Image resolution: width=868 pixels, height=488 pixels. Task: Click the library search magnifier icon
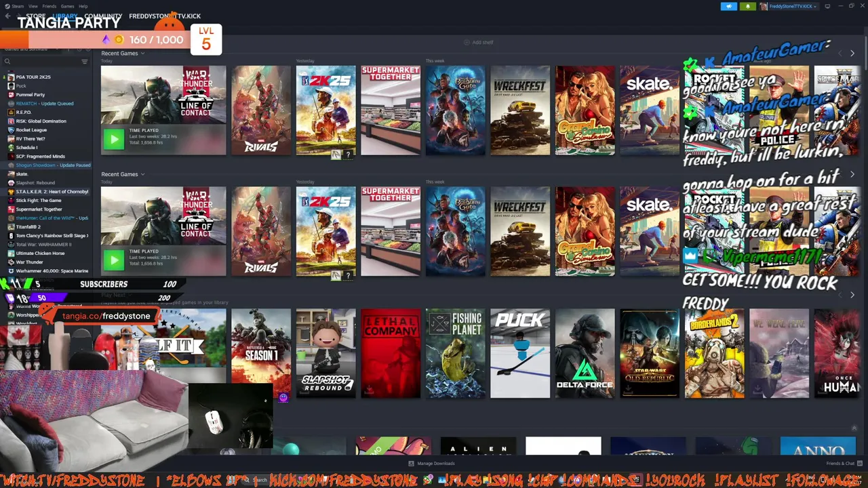tap(7, 62)
